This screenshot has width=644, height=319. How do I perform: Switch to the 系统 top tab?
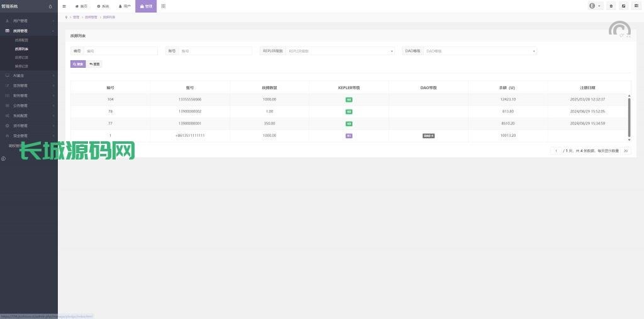[x=103, y=6]
